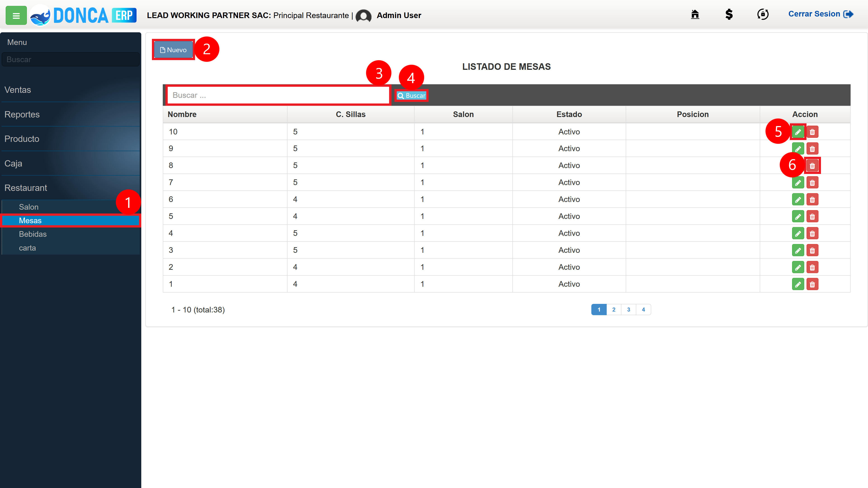The image size is (868, 488).
Task: Expand the Caja menu section
Action: coord(71,163)
